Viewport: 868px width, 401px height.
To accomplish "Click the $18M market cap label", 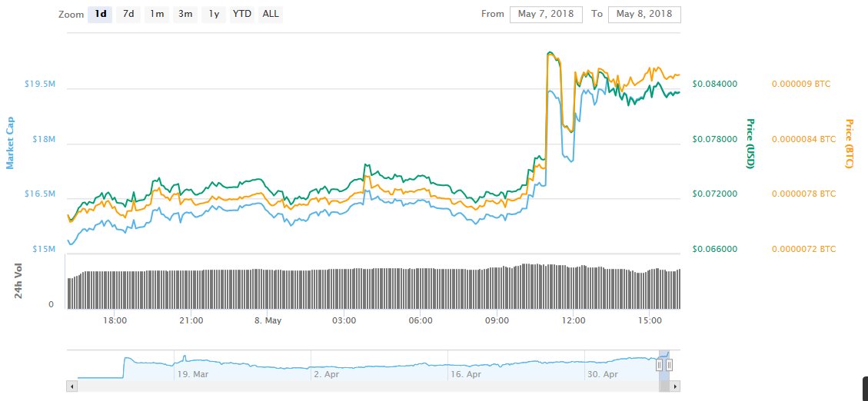I will (45, 139).
